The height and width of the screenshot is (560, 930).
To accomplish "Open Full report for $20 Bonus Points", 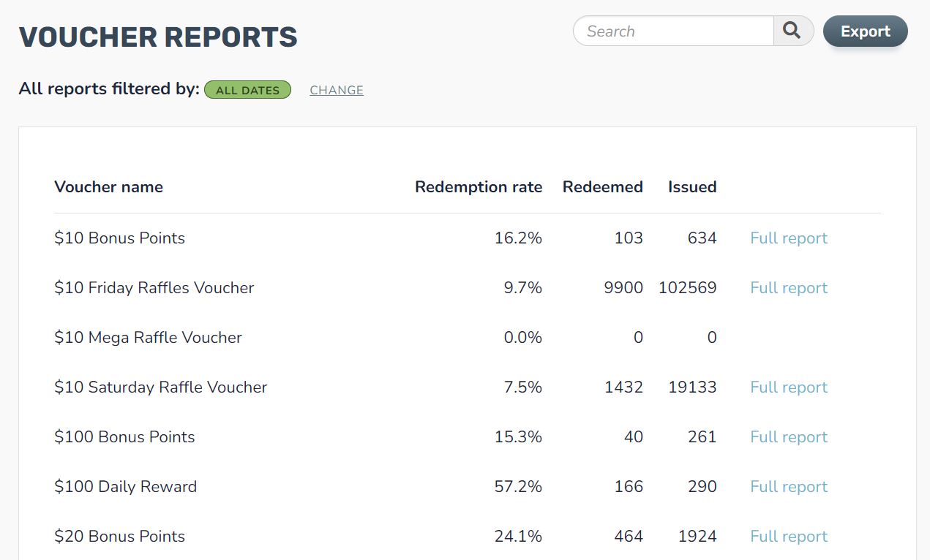I will [788, 536].
